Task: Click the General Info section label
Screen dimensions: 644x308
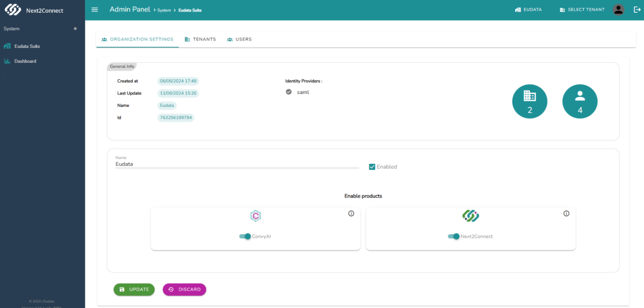Action: [x=122, y=67]
